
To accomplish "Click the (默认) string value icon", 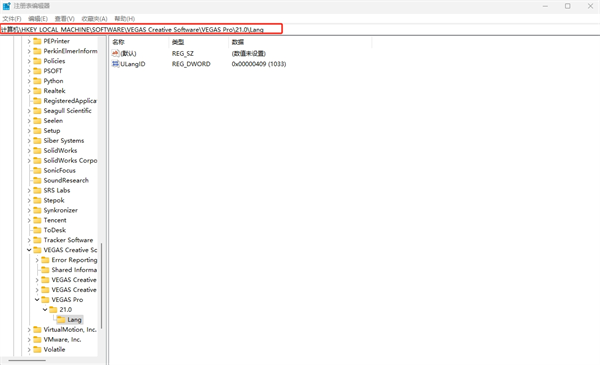I will click(x=116, y=53).
